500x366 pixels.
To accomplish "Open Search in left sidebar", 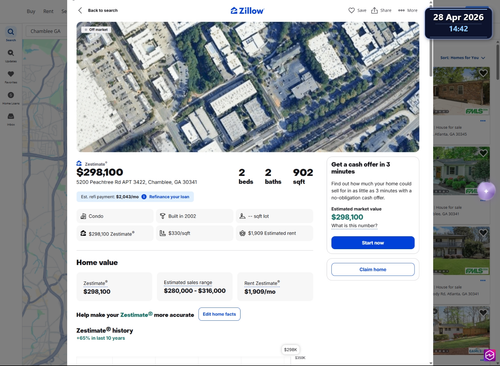I will point(11,34).
